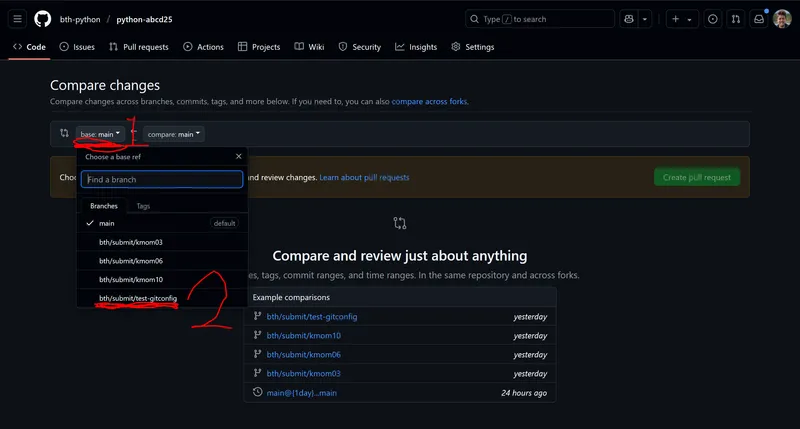Image resolution: width=800 pixels, height=429 pixels.
Task: Open the user profile avatar menu
Action: [782, 19]
